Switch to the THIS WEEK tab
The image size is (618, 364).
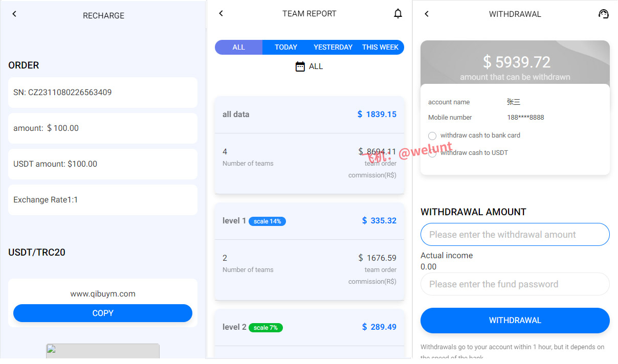pos(380,48)
